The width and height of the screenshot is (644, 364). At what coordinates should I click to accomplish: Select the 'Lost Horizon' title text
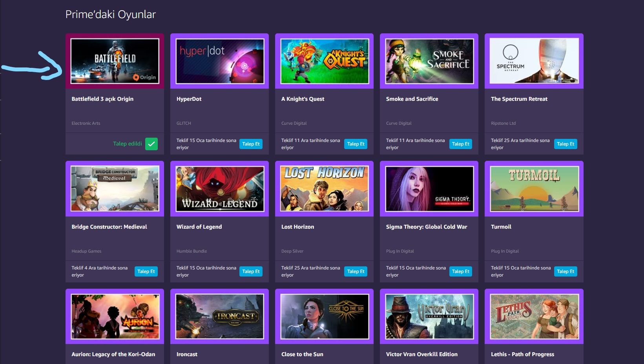click(x=297, y=227)
